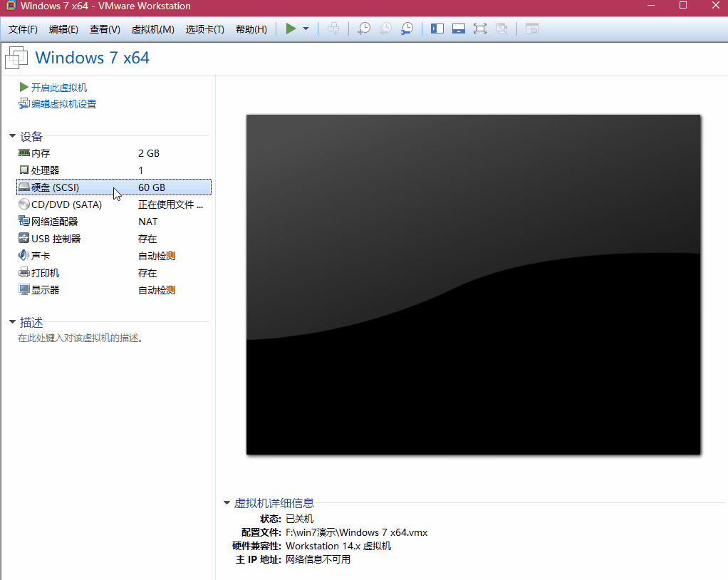
Task: Click the config file path Windows 7 x64.vmx
Action: (x=357, y=533)
